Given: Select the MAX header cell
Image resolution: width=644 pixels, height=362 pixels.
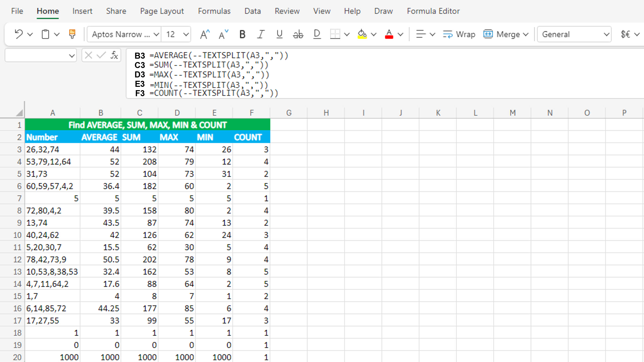Looking at the screenshot, I should click(x=177, y=137).
